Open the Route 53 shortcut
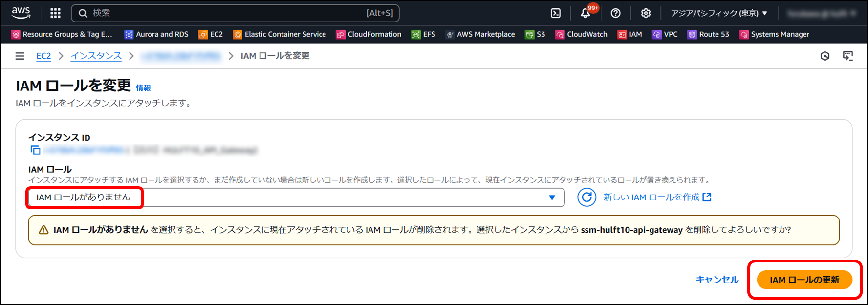 (x=708, y=34)
